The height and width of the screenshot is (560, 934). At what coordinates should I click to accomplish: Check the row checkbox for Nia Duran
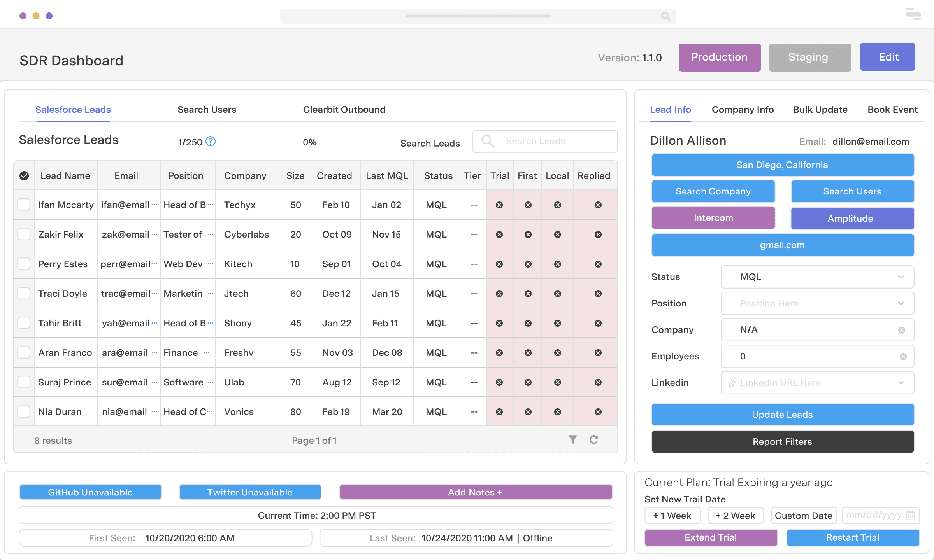click(x=24, y=411)
